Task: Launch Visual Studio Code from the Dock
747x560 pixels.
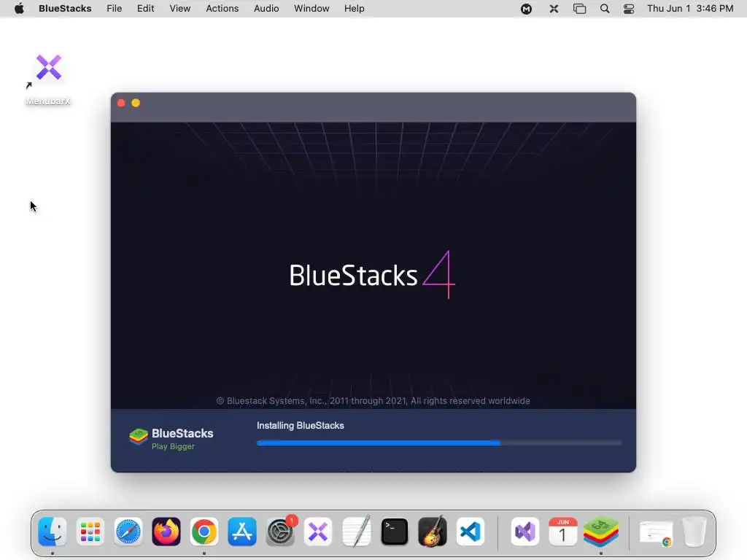Action: point(471,532)
